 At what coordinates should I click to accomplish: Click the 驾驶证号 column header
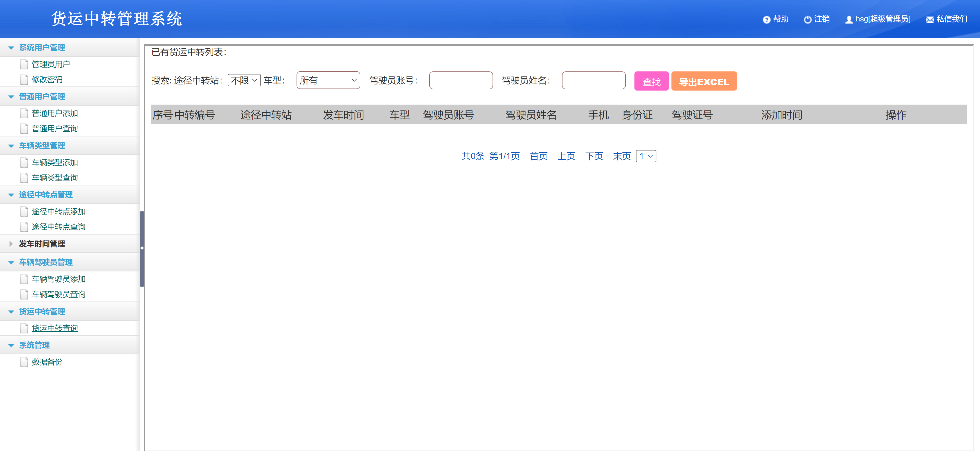(x=692, y=115)
